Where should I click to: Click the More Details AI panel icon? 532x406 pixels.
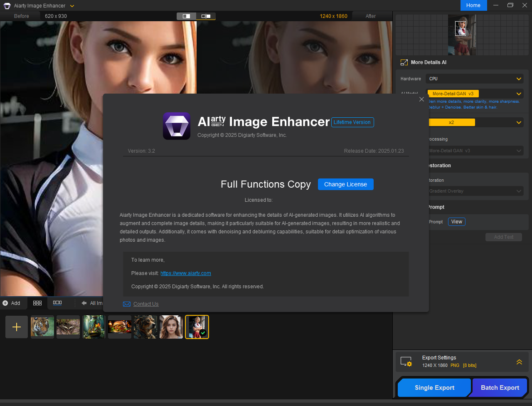point(404,62)
